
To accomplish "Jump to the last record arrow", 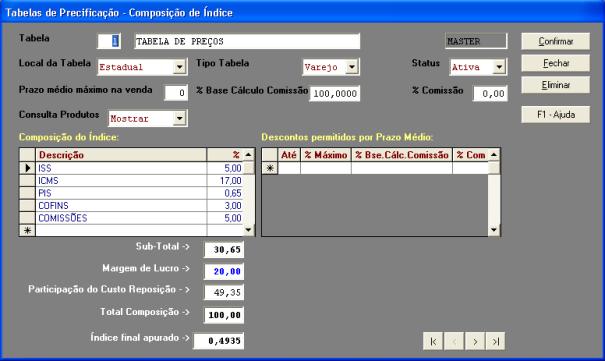I will [495, 341].
